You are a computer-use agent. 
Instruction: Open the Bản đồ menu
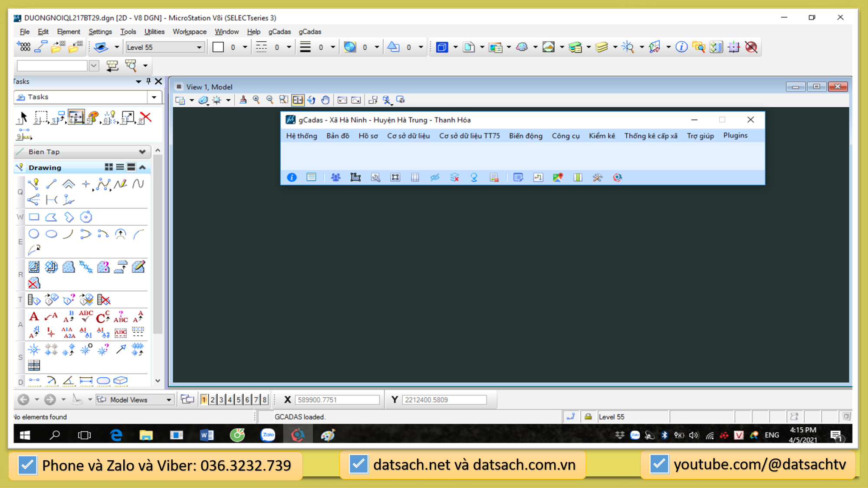(338, 136)
